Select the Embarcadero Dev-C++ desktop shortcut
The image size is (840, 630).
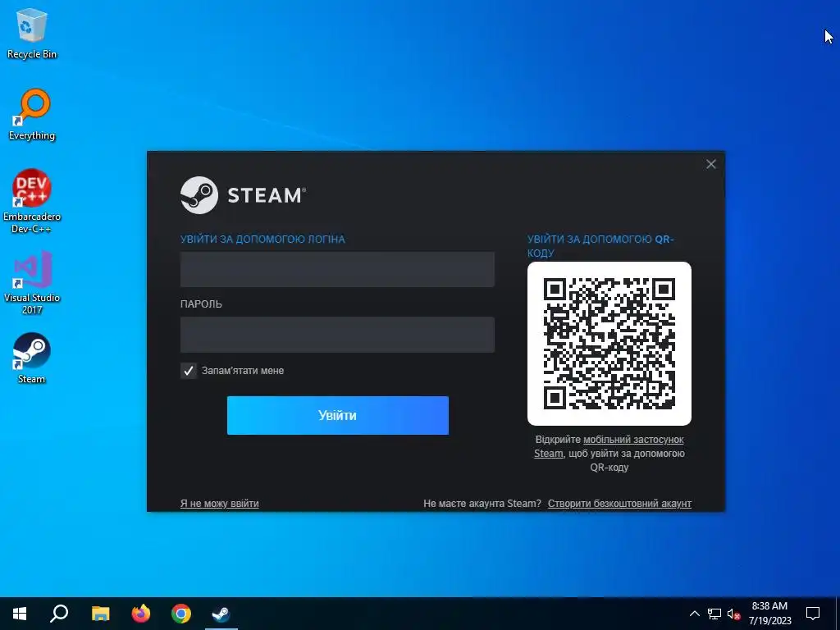(x=32, y=202)
